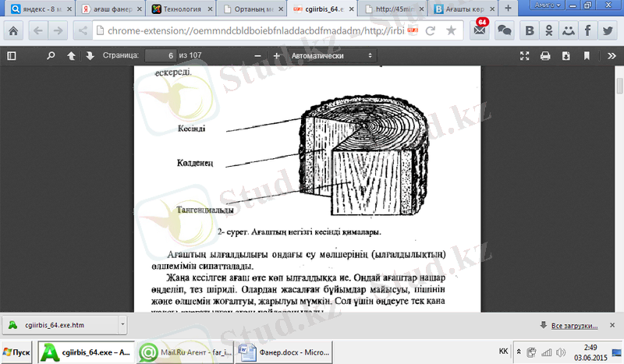
Task: Click the page number field
Action: click(160, 56)
